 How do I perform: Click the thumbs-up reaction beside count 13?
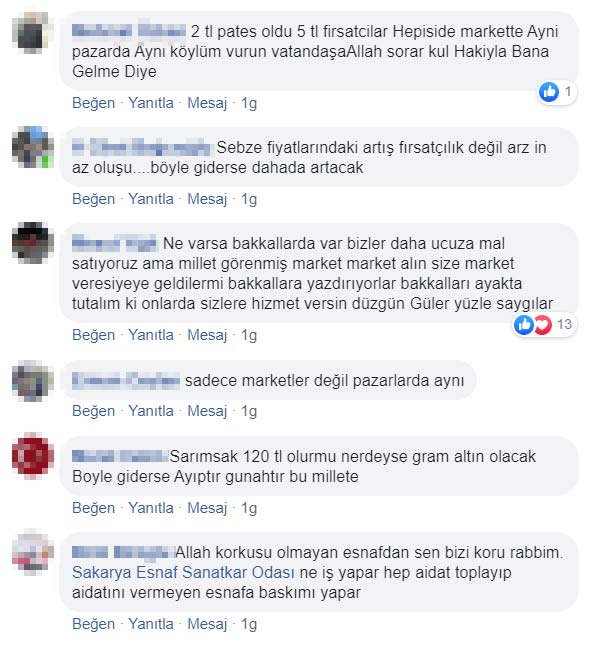tap(524, 325)
